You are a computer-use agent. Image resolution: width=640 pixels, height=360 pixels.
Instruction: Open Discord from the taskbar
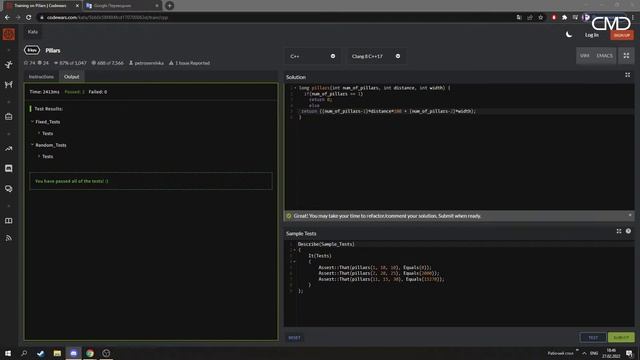click(x=73, y=353)
